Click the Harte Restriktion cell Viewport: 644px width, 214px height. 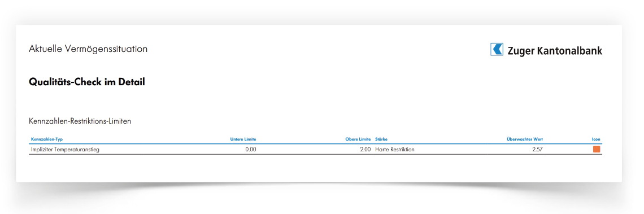pyautogui.click(x=395, y=150)
